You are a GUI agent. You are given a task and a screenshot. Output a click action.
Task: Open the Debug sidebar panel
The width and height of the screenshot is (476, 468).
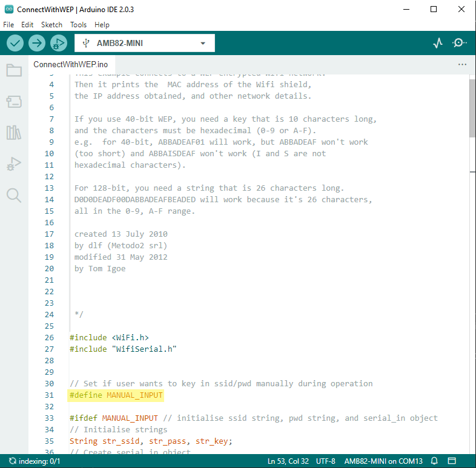tap(14, 163)
